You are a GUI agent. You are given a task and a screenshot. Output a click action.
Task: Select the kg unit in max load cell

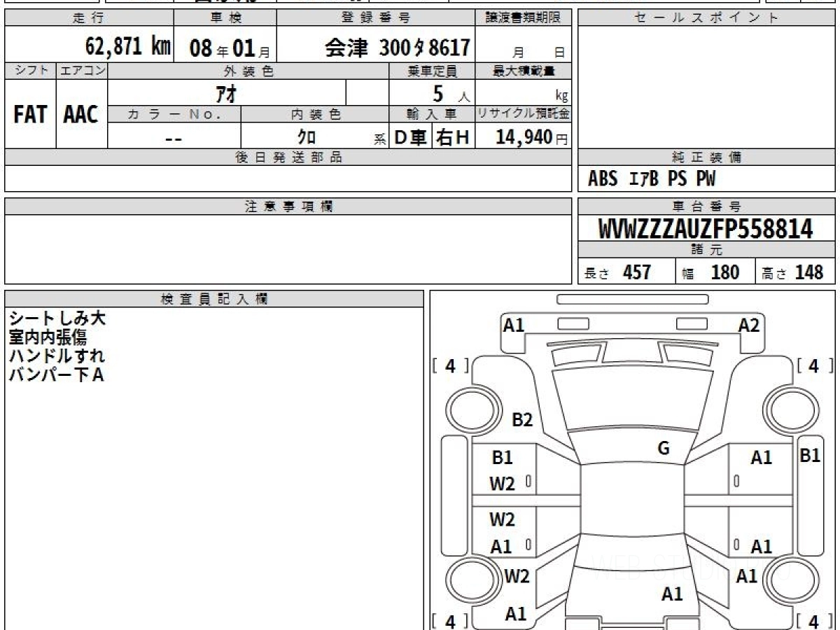pyautogui.click(x=561, y=97)
